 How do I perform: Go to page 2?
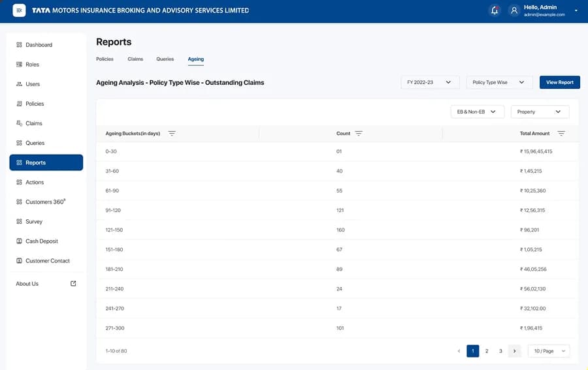coord(487,351)
